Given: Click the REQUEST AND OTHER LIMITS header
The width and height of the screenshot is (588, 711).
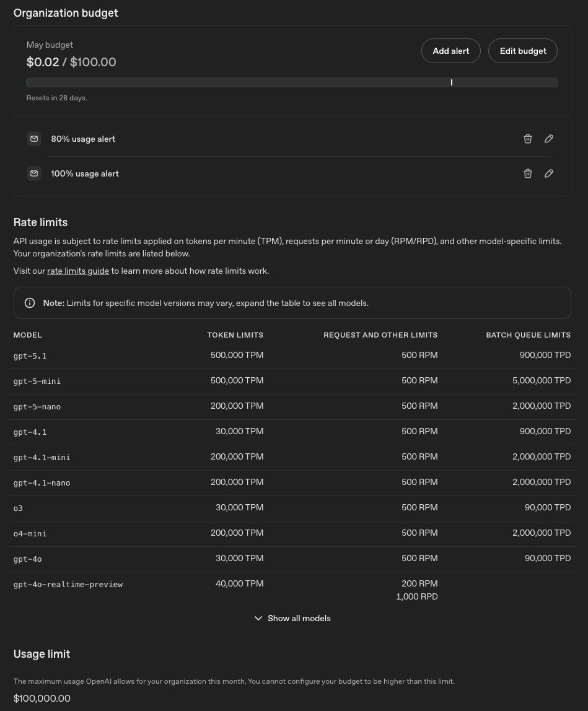Looking at the screenshot, I should (x=380, y=335).
